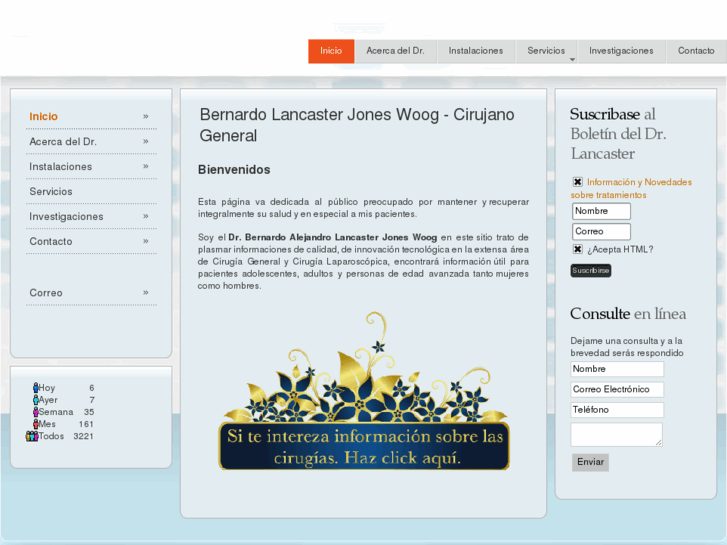Focus the Teléfono input field
Screen dimensions: 727x545
click(x=617, y=410)
